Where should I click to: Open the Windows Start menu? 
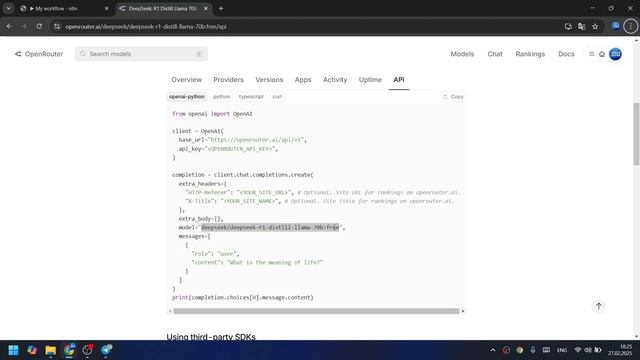click(x=13, y=350)
